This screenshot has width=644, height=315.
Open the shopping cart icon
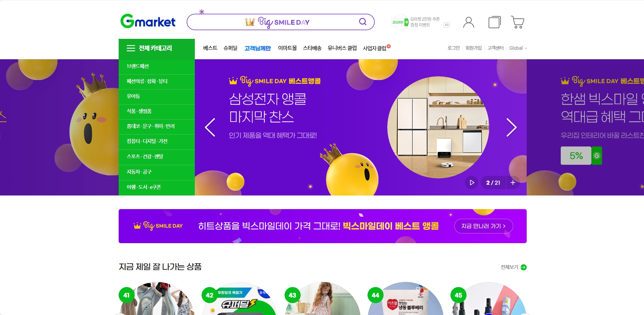click(x=517, y=22)
